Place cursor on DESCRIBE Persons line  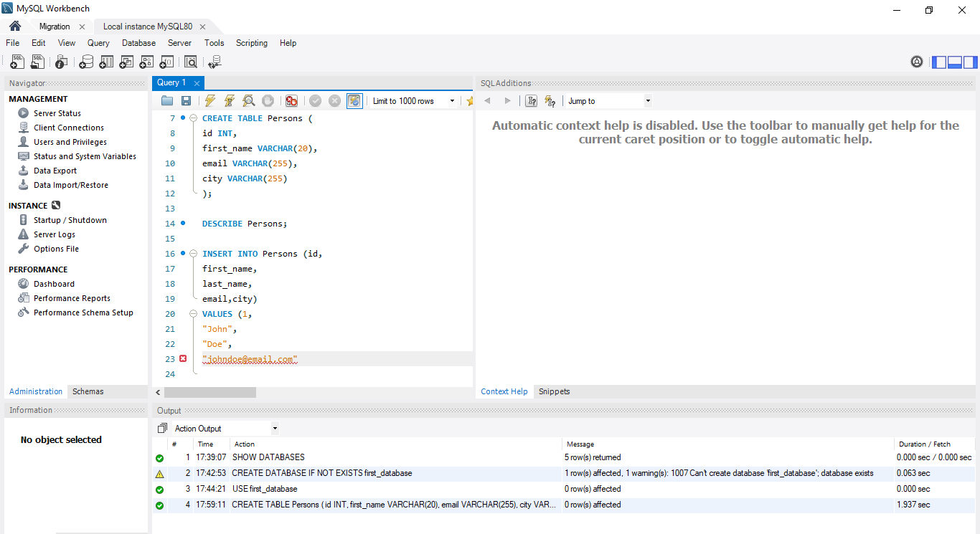(244, 224)
